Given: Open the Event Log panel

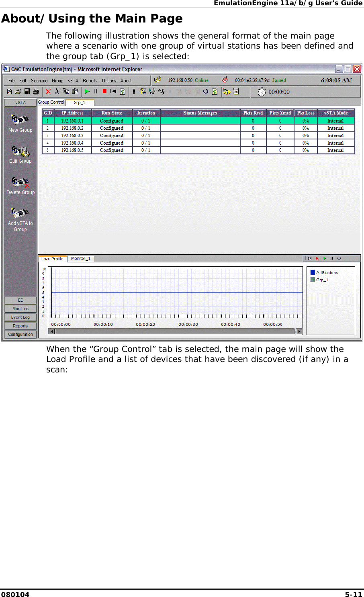Looking at the screenshot, I should tap(20, 317).
